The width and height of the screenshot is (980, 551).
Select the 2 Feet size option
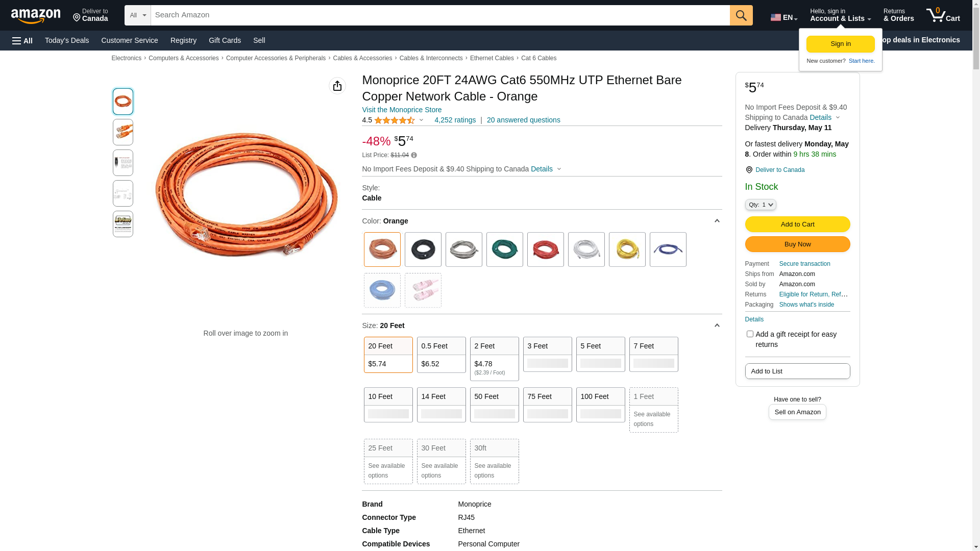point(494,358)
